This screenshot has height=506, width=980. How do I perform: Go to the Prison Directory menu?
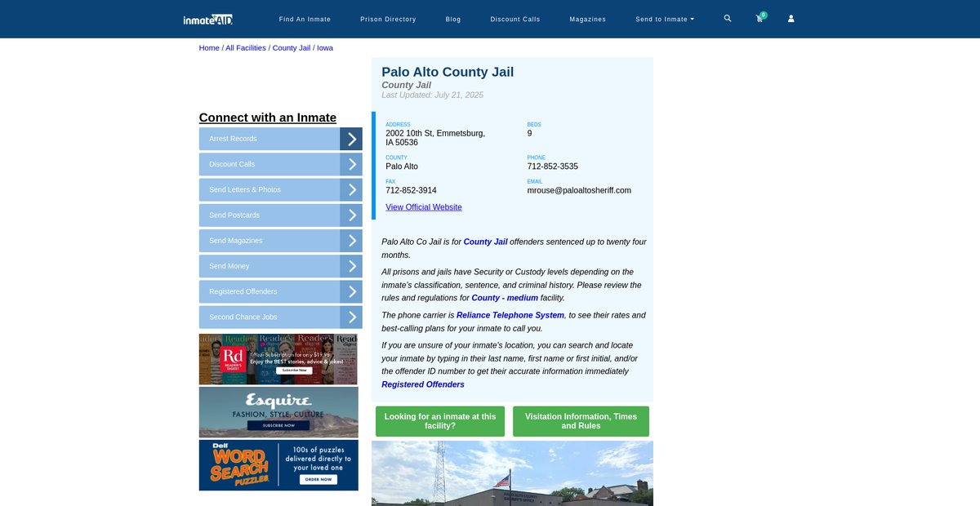pos(388,19)
